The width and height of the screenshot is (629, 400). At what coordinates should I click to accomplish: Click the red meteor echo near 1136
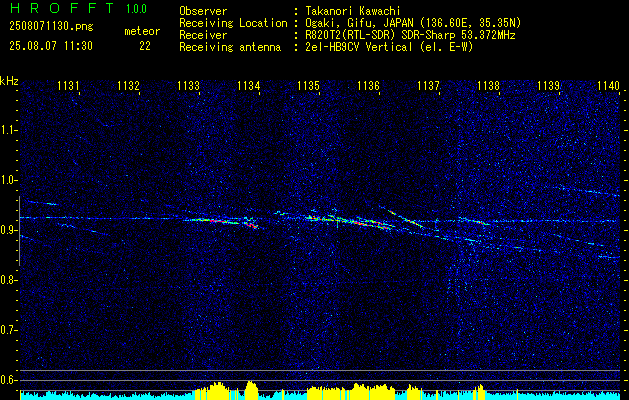point(373,224)
